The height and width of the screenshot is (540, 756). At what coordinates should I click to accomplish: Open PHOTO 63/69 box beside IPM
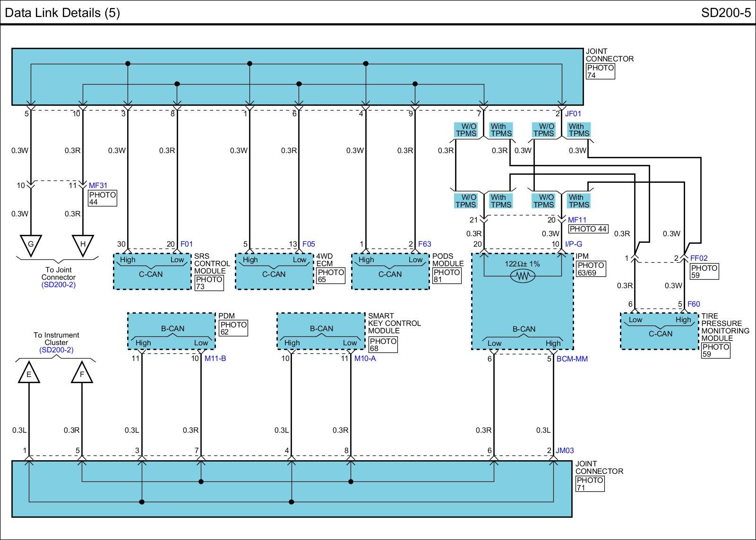[591, 269]
